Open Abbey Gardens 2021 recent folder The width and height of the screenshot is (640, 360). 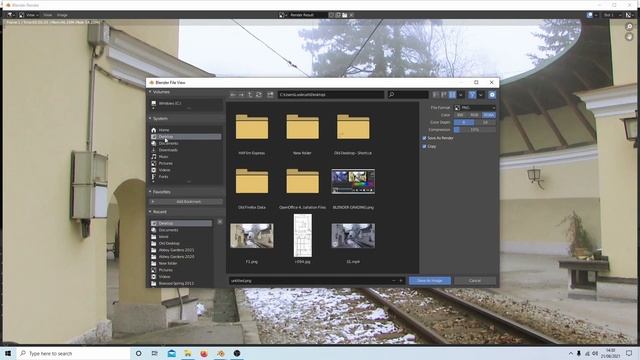click(181, 250)
